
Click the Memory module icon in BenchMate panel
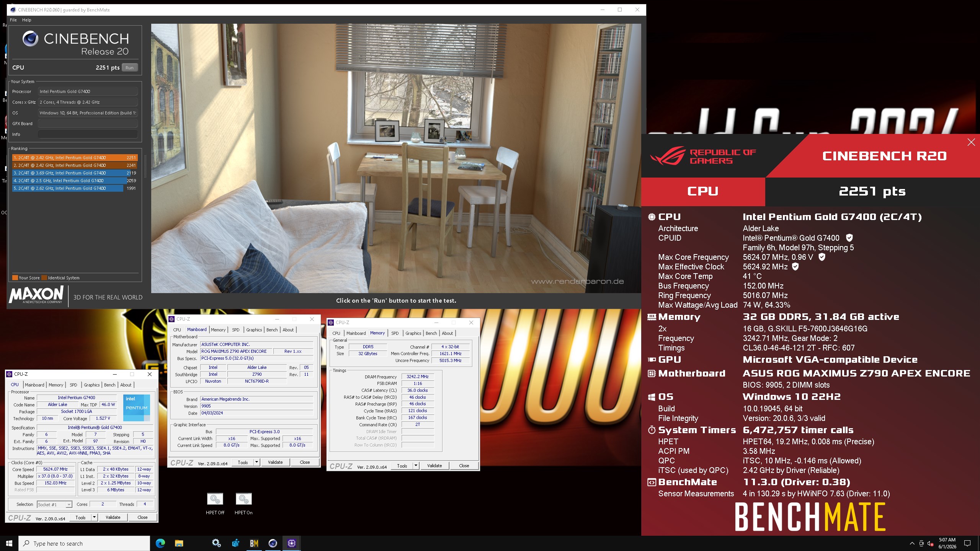pyautogui.click(x=652, y=317)
